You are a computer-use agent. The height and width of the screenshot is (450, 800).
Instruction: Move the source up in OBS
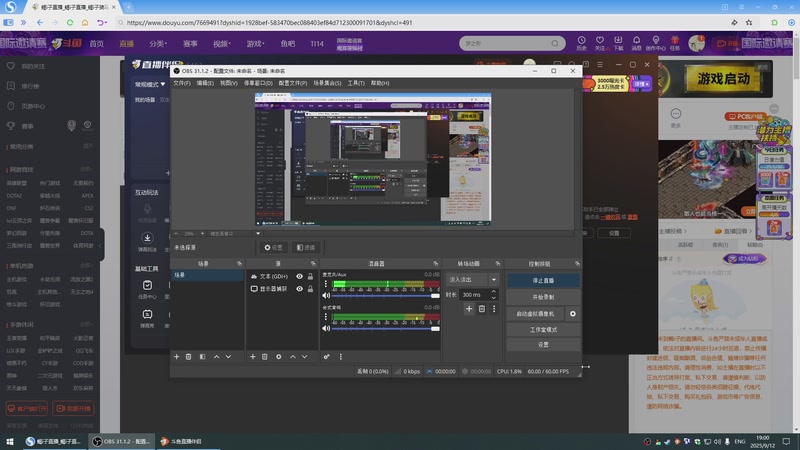coord(293,357)
